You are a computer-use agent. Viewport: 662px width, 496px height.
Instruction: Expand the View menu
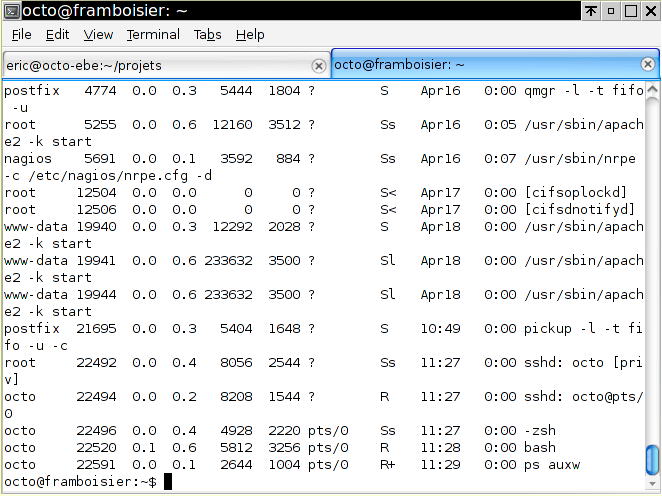pos(98,34)
